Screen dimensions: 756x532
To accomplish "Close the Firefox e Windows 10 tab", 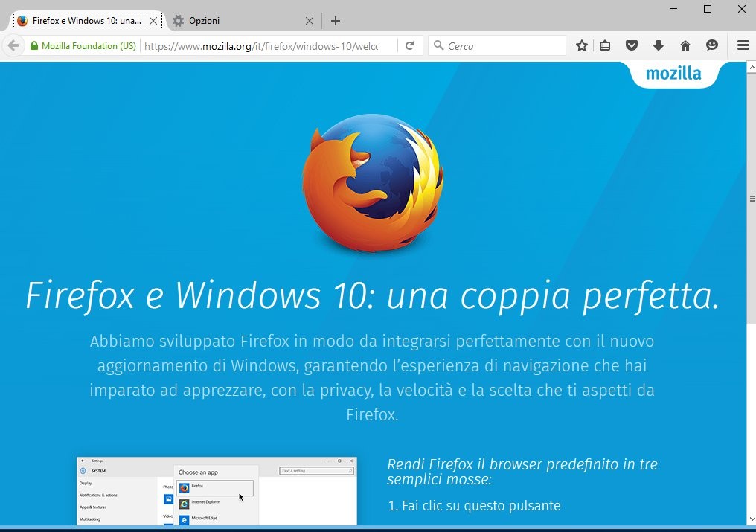I will pos(153,21).
